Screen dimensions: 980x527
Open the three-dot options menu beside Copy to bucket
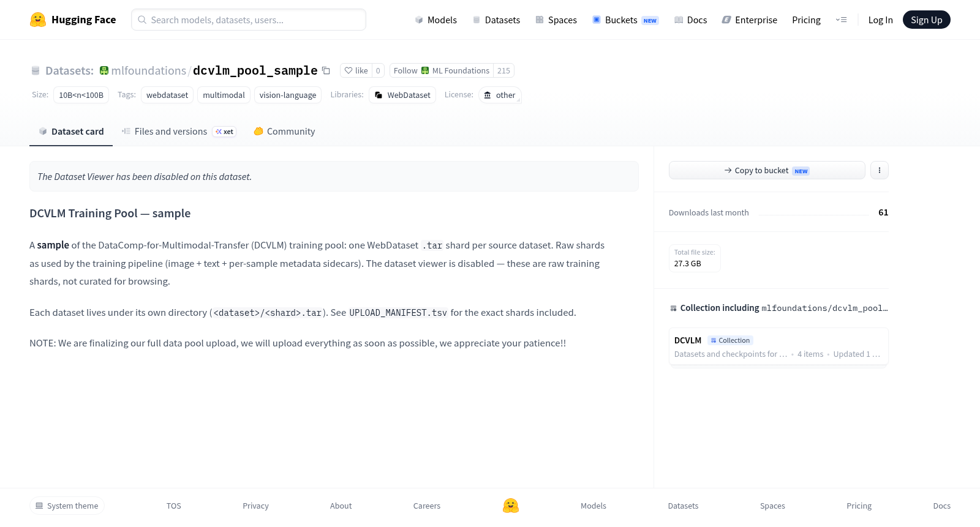click(880, 170)
